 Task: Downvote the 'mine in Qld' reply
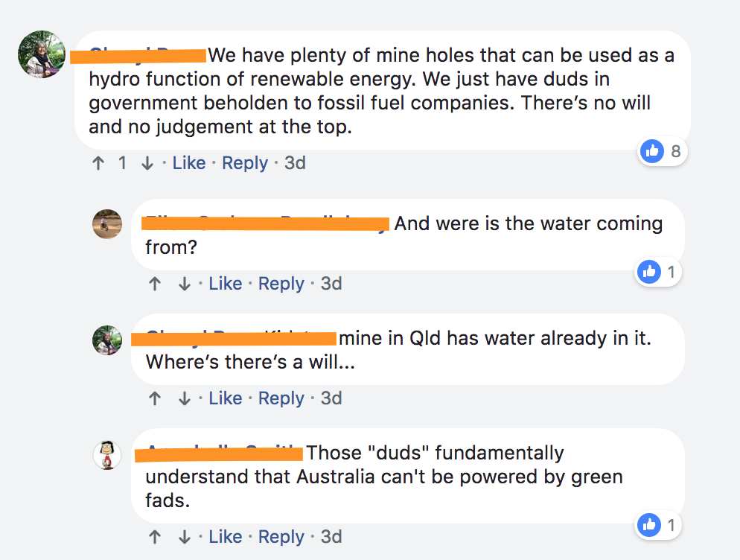[184, 398]
